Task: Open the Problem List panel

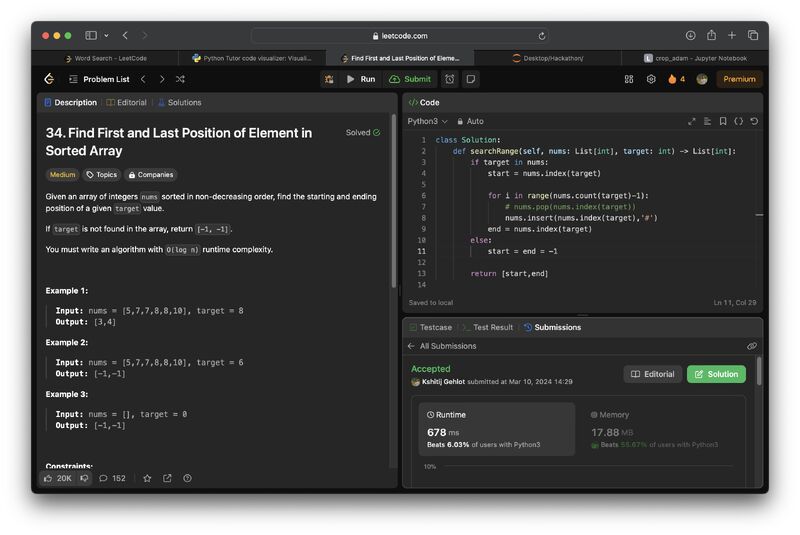Action: click(99, 79)
